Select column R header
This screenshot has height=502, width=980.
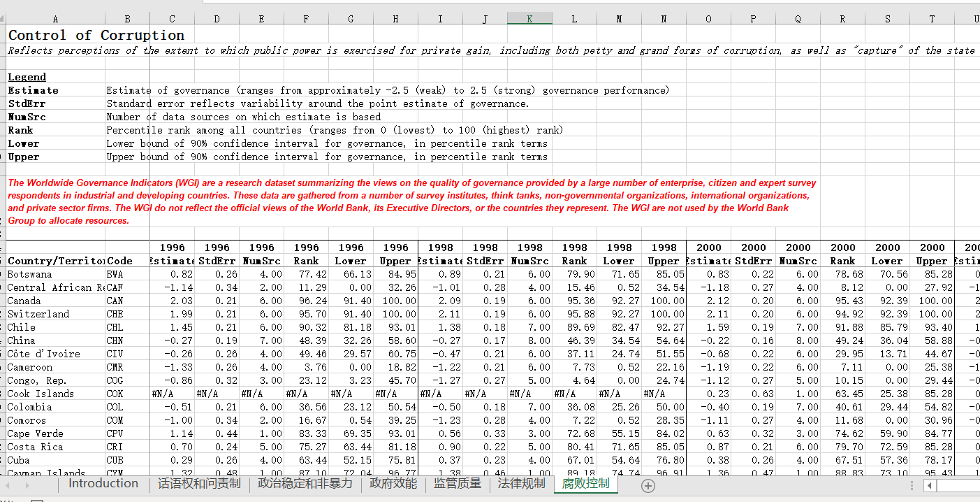tap(842, 19)
